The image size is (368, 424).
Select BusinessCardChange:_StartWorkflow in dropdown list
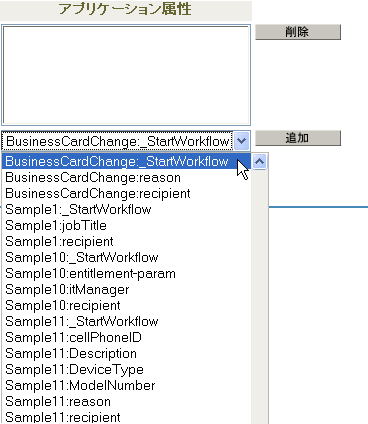pyautogui.click(x=126, y=161)
